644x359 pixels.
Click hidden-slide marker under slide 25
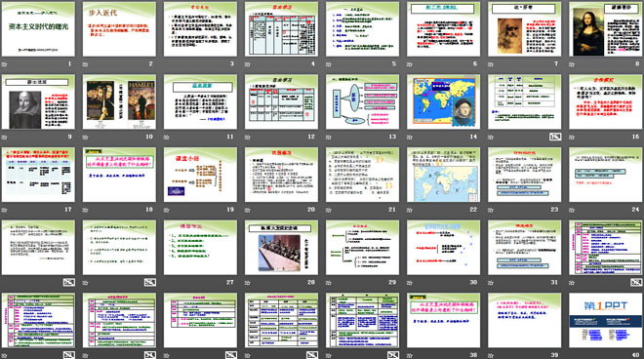69,282
